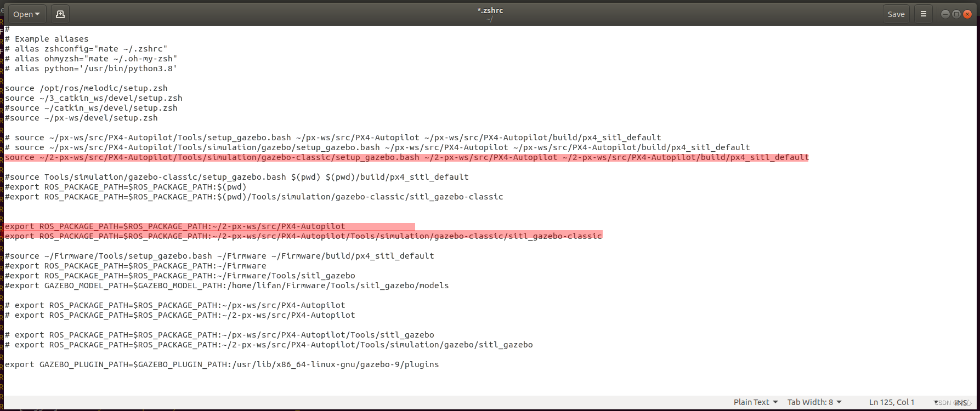The width and height of the screenshot is (980, 411).
Task: Click highlighted export line ending in PX4-Autopilot
Action: click(175, 226)
